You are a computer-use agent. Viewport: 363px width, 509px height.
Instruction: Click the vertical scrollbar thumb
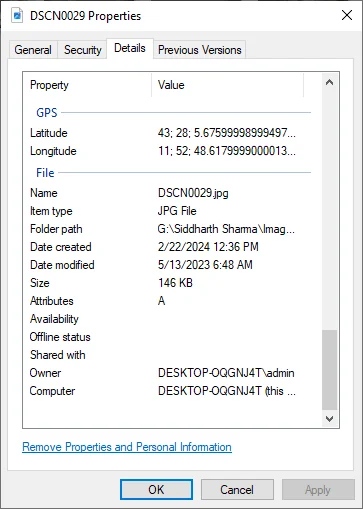[329, 370]
